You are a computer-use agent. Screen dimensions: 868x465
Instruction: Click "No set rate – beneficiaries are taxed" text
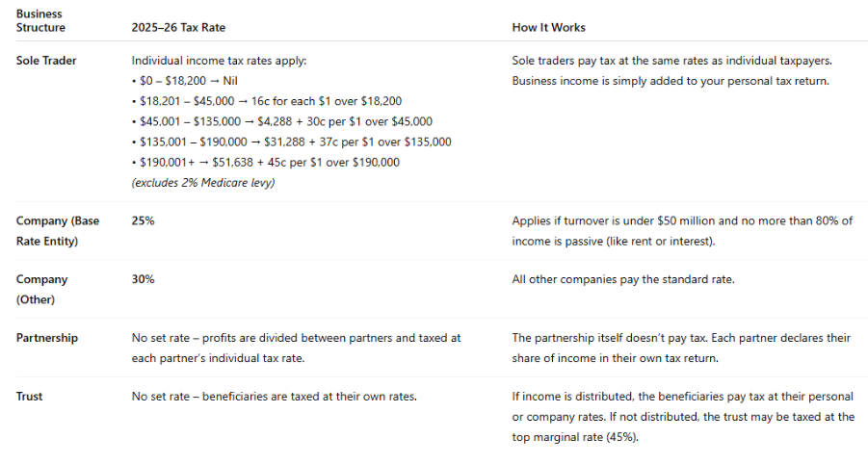tap(274, 396)
